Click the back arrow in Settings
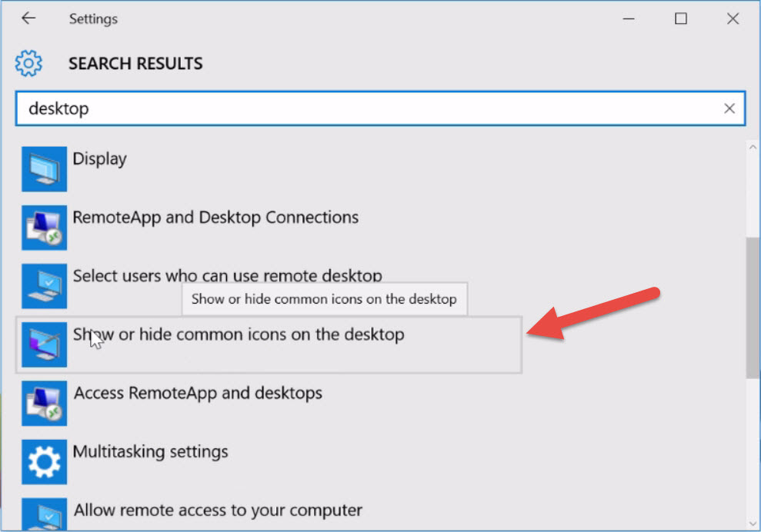 click(28, 18)
